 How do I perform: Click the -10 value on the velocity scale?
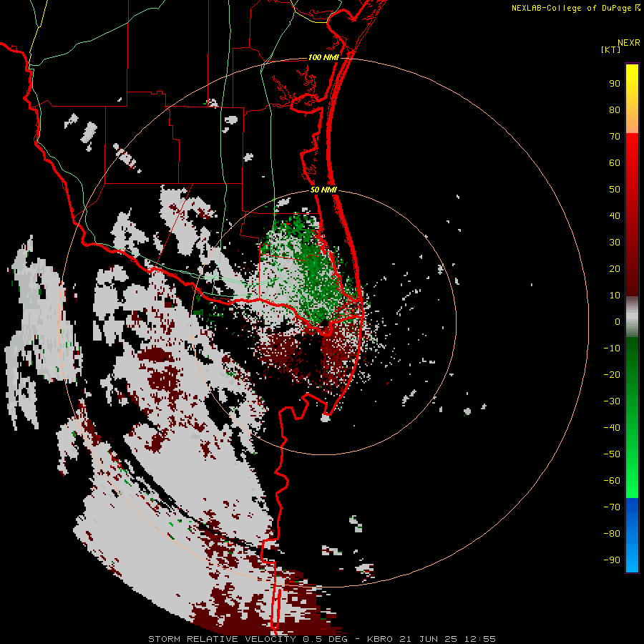click(x=612, y=348)
